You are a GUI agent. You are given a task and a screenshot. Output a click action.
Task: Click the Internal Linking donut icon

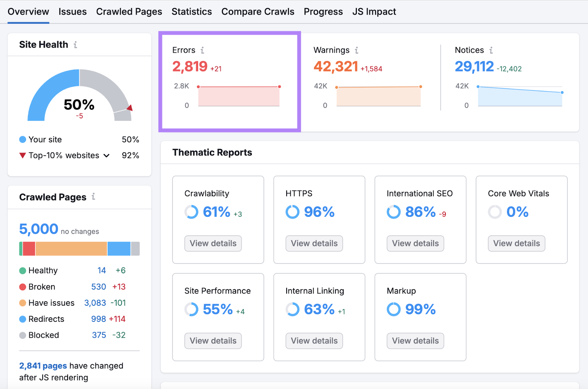tap(293, 309)
